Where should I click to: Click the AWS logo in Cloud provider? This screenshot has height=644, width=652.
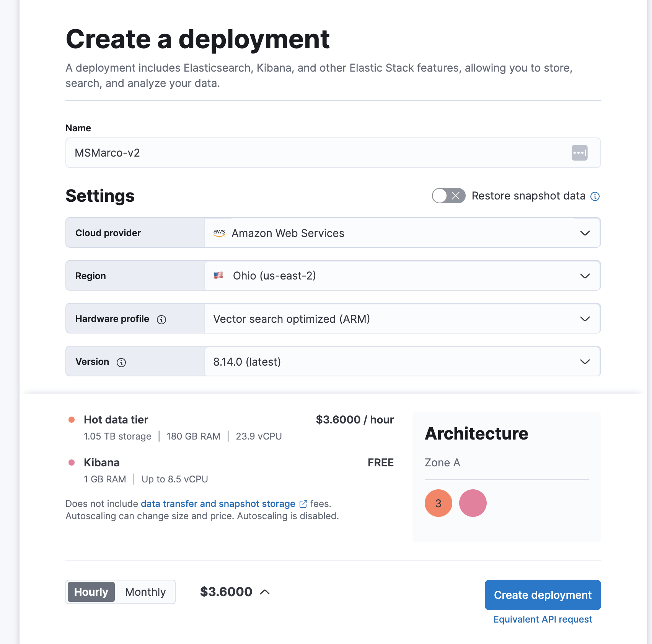click(x=219, y=233)
